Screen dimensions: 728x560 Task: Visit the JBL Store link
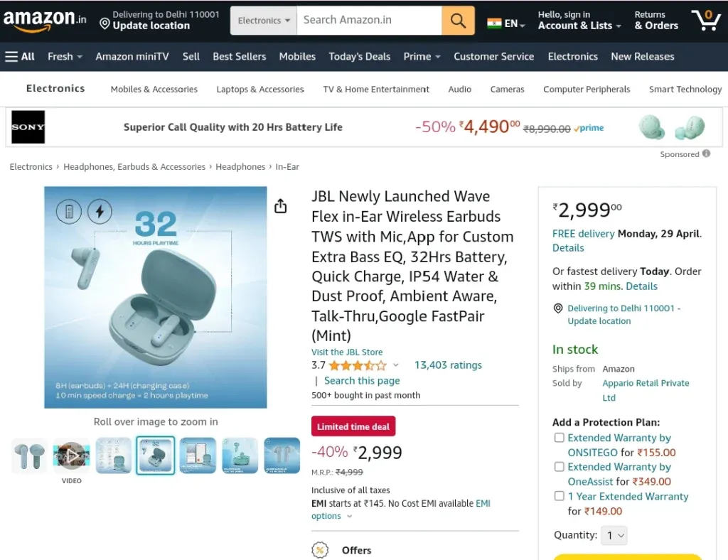click(347, 352)
